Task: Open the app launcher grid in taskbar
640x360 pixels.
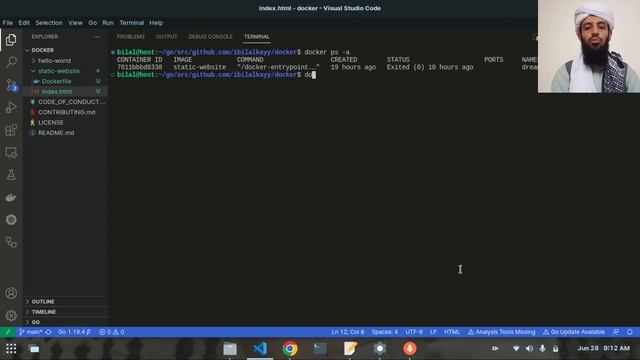Action: [11, 349]
